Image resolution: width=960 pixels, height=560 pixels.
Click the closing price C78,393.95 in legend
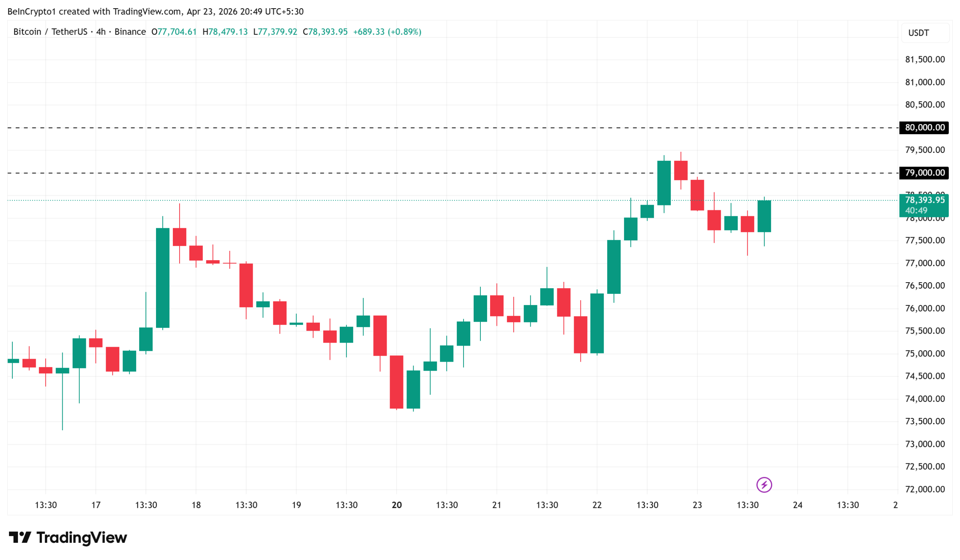pyautogui.click(x=325, y=31)
